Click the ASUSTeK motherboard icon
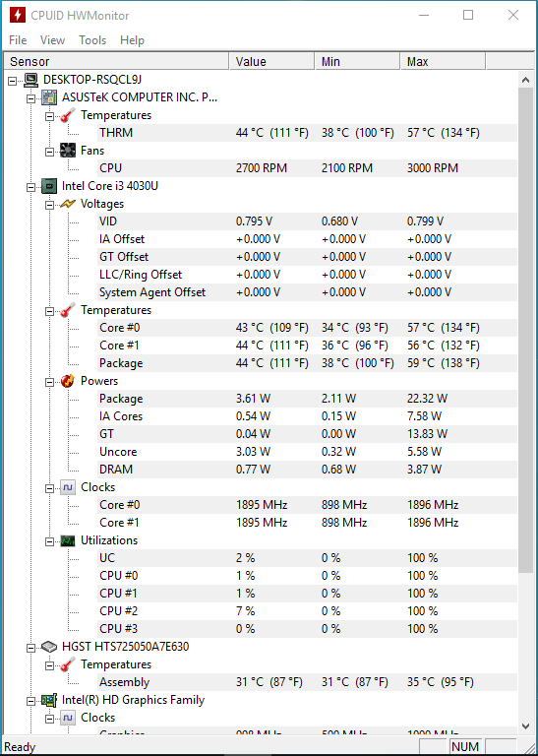Image resolution: width=538 pixels, height=756 pixels. click(49, 97)
